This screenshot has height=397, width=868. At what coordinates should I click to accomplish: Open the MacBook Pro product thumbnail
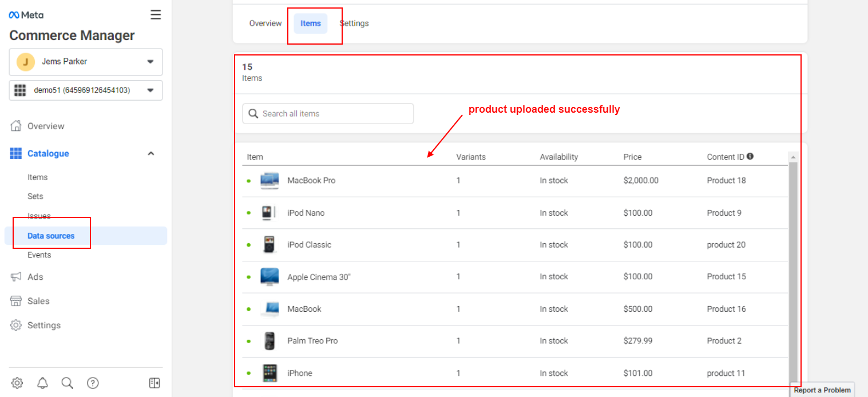click(x=269, y=181)
